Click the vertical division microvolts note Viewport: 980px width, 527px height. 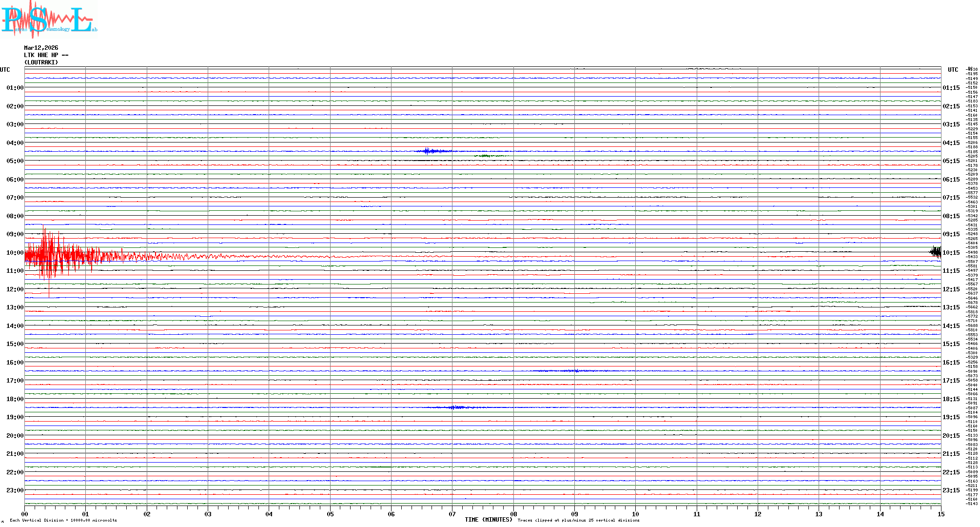click(63, 520)
